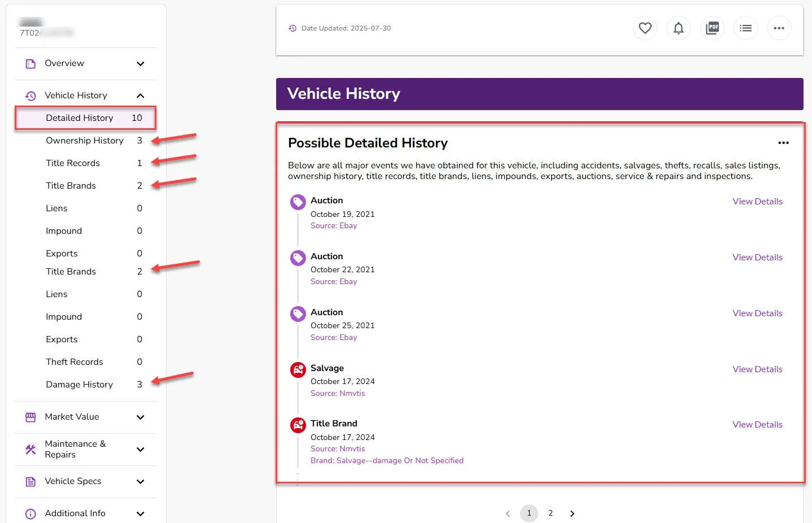Click the October 22, 2021 auction tag icon
The height and width of the screenshot is (523, 812).
click(x=298, y=258)
